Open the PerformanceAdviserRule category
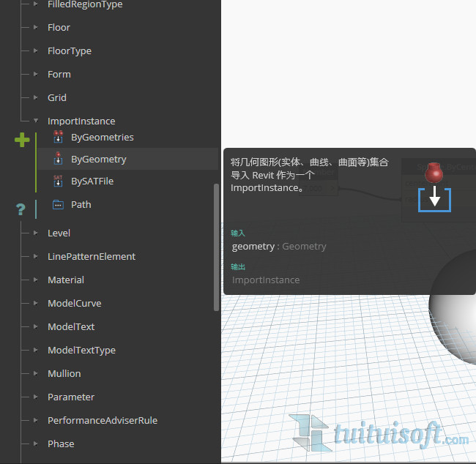The image size is (476, 464). click(x=102, y=420)
